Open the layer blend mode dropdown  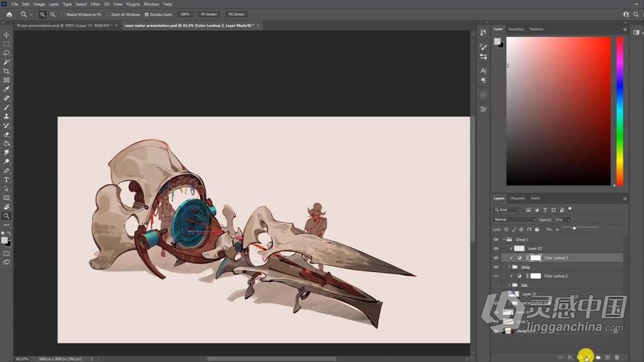[515, 219]
